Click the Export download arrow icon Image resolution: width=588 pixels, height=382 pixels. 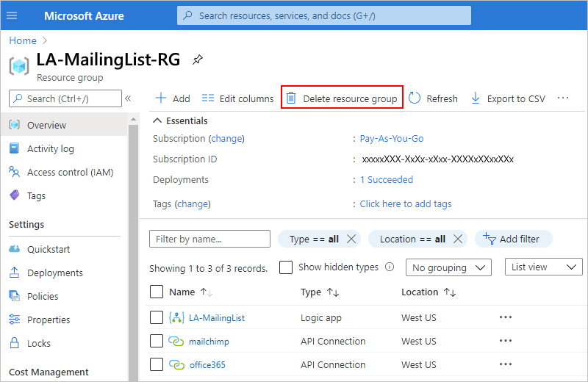(476, 98)
